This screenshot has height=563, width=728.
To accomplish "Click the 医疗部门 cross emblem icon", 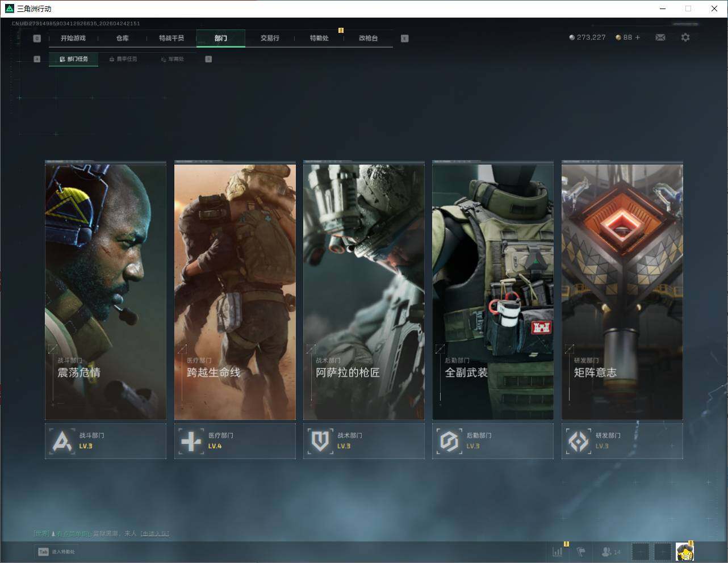I will [191, 441].
